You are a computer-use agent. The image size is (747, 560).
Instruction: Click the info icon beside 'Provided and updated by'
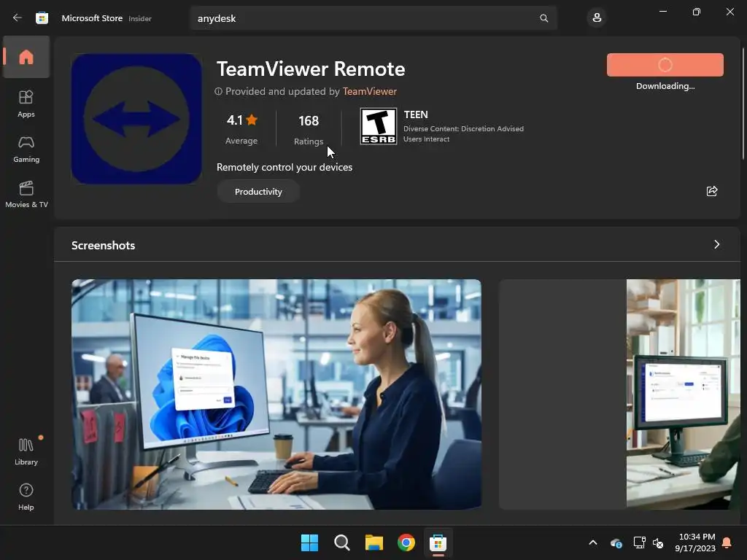219,91
